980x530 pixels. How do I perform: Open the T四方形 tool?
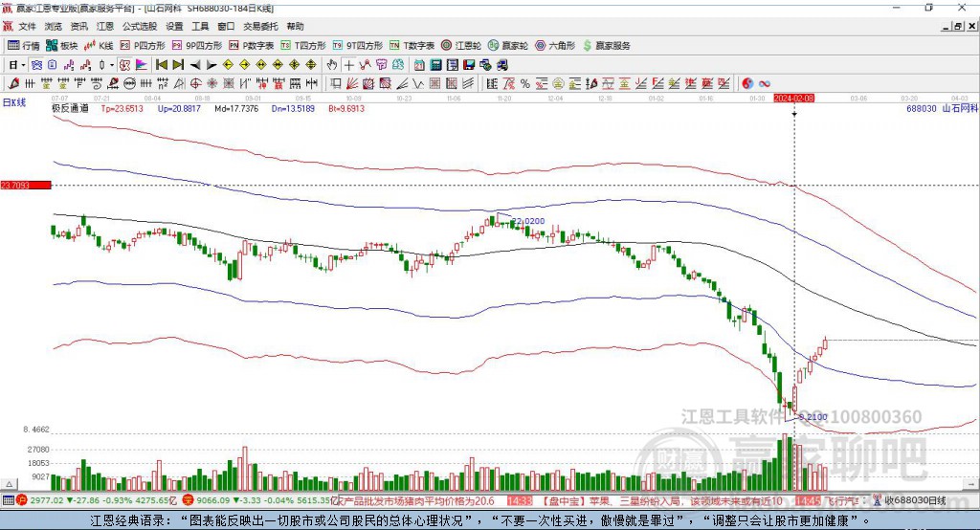[303, 46]
